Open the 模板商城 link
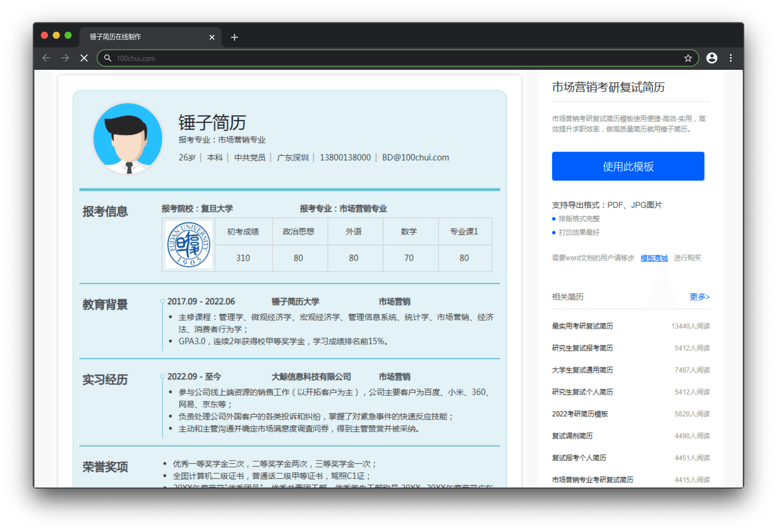Viewport: 777px width, 532px height. pyautogui.click(x=654, y=258)
